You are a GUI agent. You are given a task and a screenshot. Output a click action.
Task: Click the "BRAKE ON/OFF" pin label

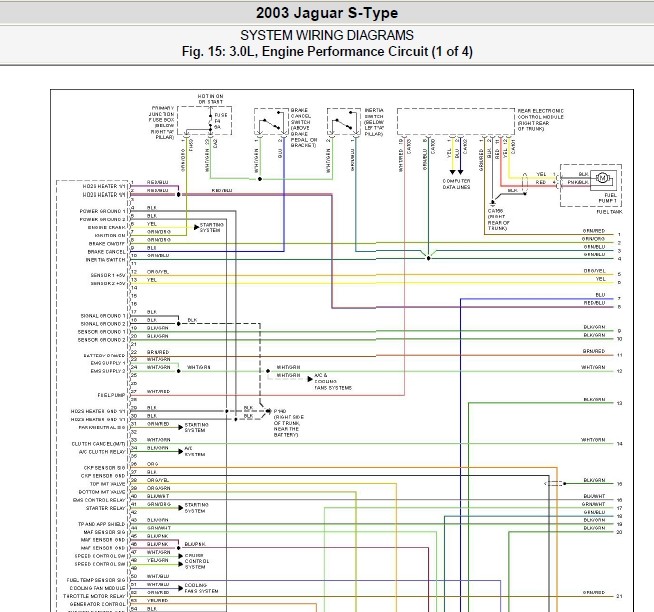click(107, 244)
